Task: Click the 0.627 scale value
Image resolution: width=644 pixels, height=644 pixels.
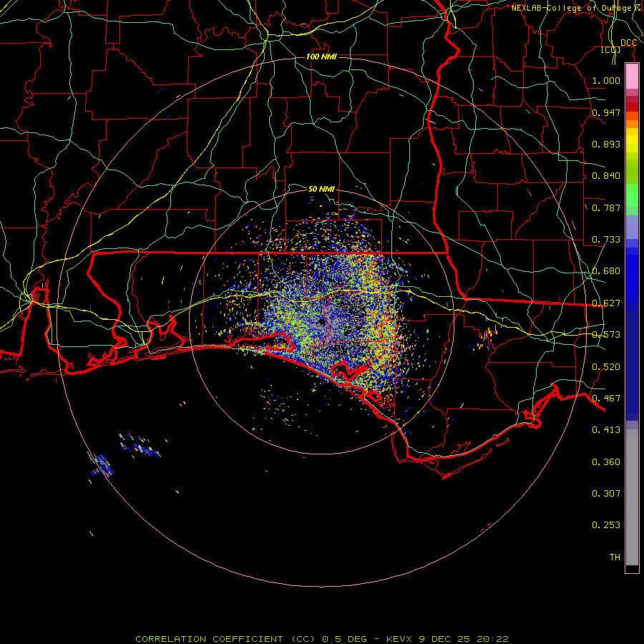Action: [x=606, y=303]
